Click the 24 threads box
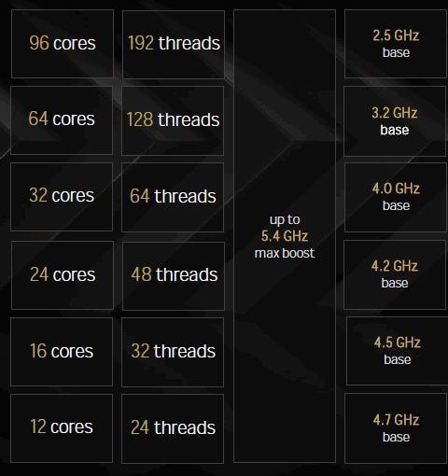448x476 pixels. pyautogui.click(x=173, y=428)
